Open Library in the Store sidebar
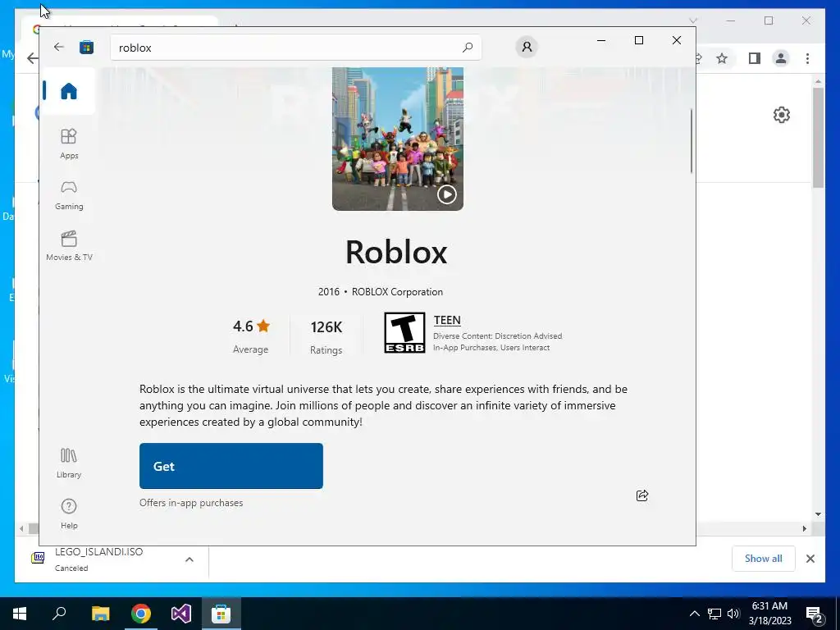 pos(69,463)
